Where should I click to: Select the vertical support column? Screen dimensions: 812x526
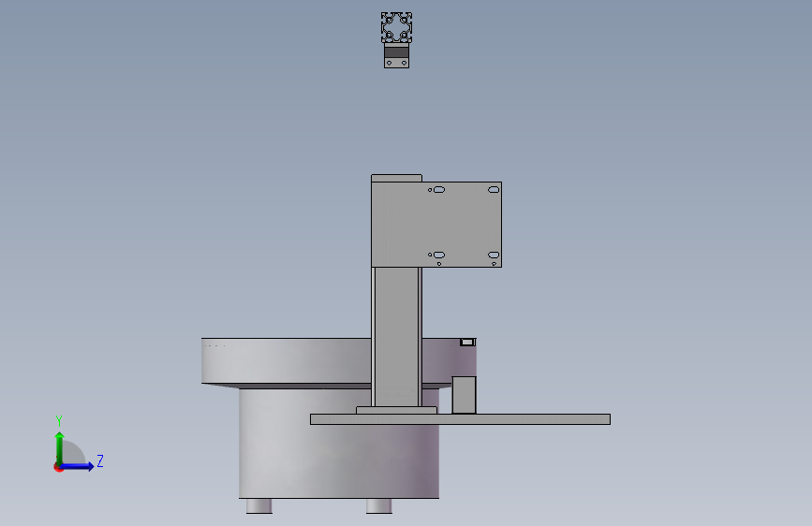click(397, 337)
